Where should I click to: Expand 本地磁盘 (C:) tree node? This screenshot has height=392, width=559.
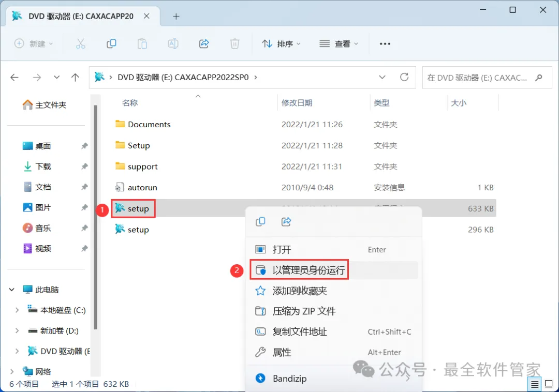17,310
